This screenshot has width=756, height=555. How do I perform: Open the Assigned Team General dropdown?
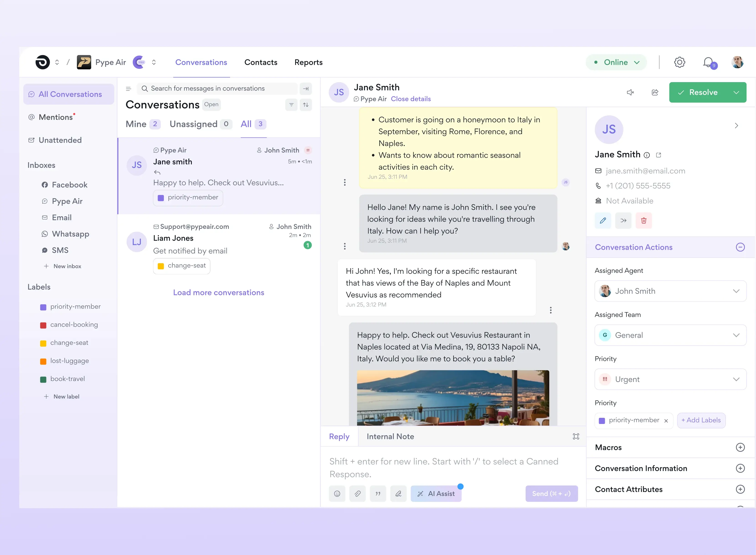tap(671, 335)
